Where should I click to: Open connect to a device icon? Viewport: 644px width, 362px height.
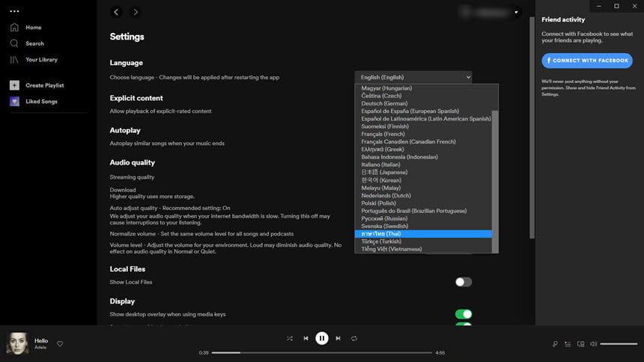pyautogui.click(x=581, y=344)
